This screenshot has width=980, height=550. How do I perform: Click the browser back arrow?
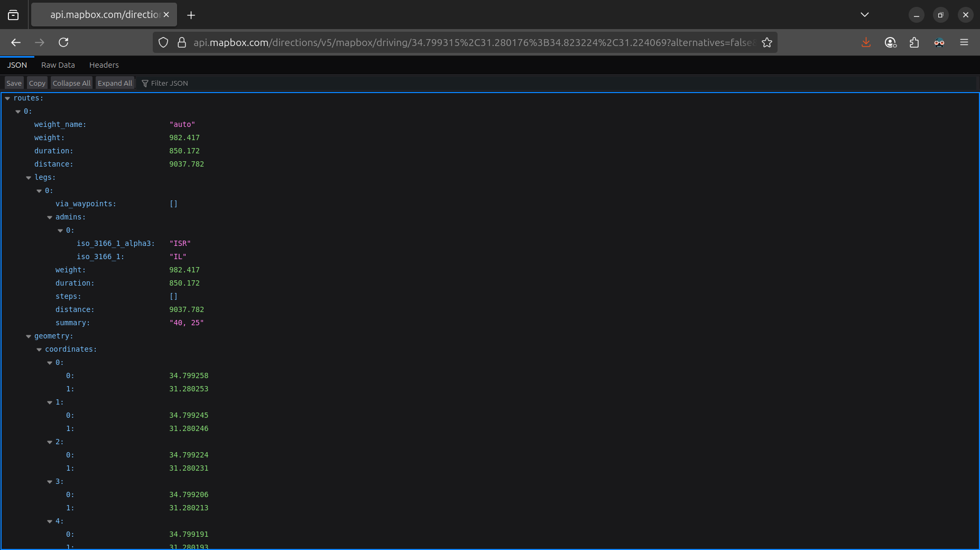pos(16,42)
